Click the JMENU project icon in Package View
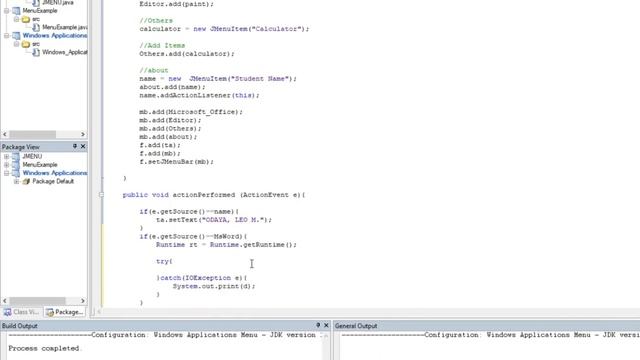Screen dimensions: 640x360 [16, 156]
